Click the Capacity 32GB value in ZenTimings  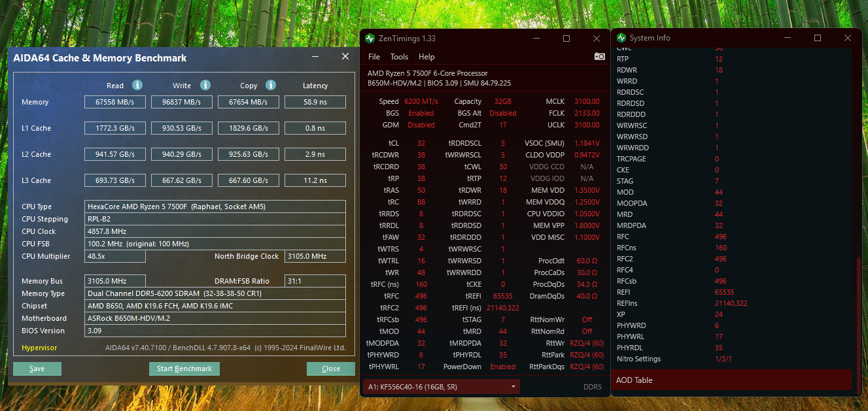tap(503, 101)
